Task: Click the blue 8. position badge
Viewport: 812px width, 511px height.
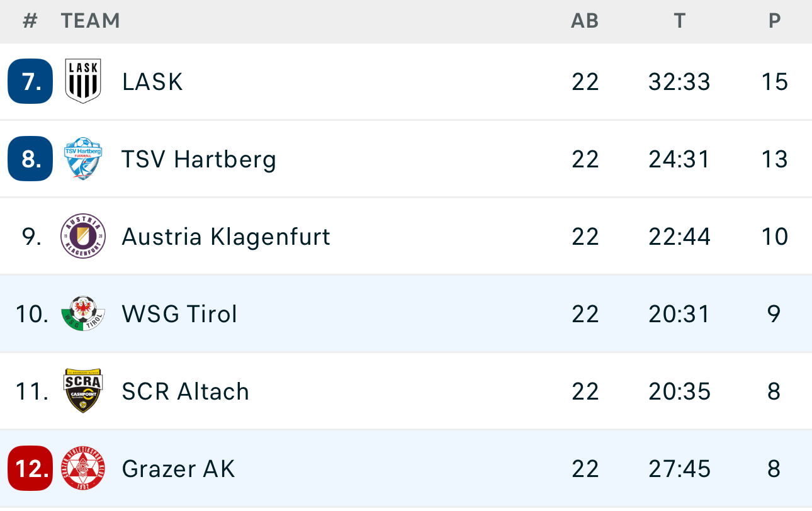Action: 30,159
